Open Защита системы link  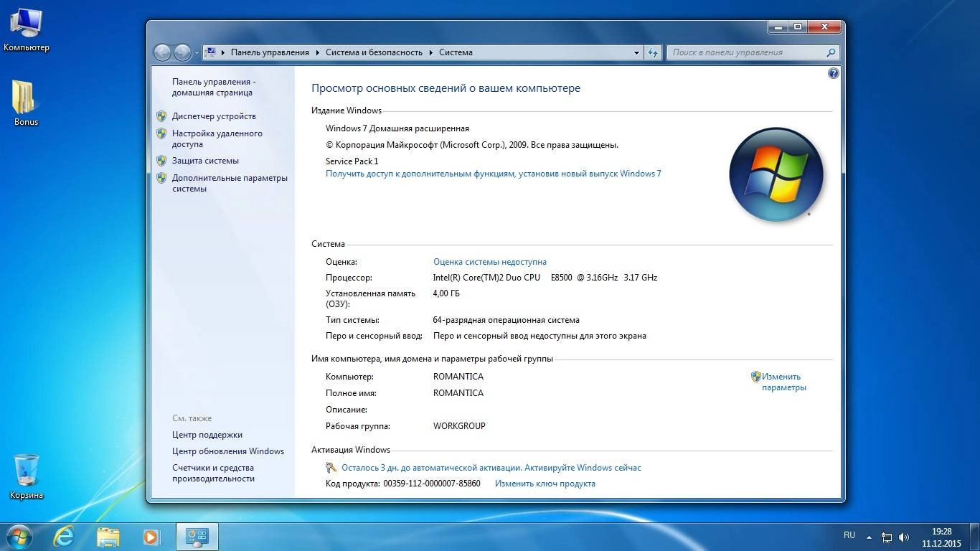tap(205, 161)
